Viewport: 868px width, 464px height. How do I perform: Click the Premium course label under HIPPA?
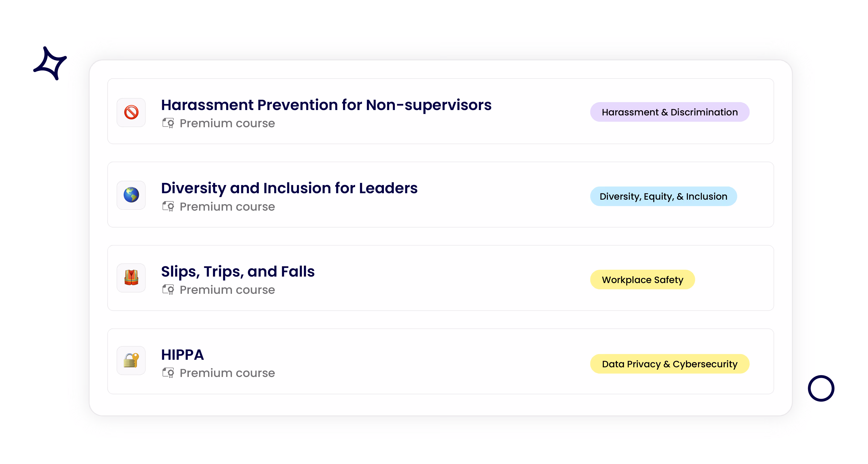point(227,373)
